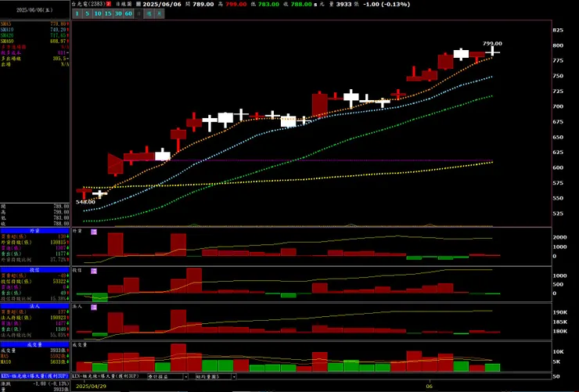This screenshot has width=579, height=392.
Task: Click the 600 price axis label
Action: pos(558,167)
